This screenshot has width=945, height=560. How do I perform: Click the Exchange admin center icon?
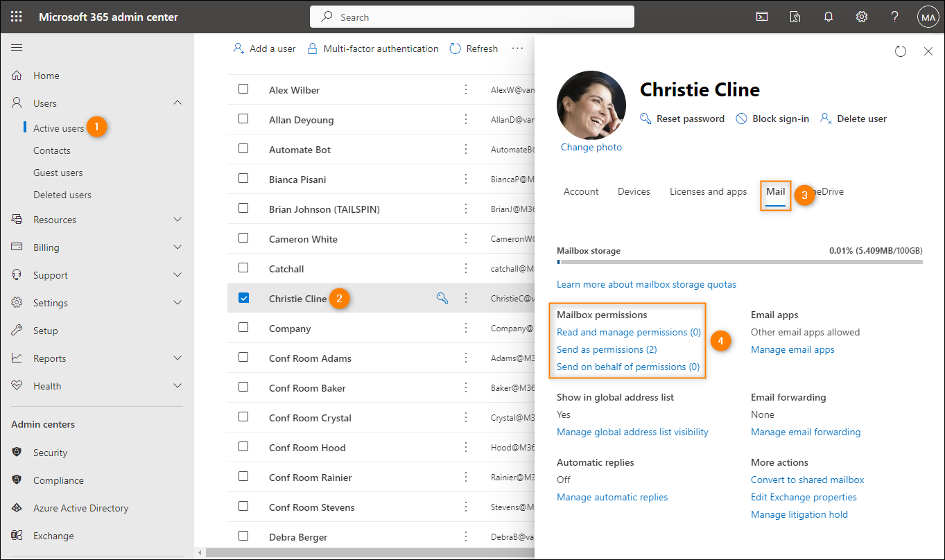[x=17, y=536]
